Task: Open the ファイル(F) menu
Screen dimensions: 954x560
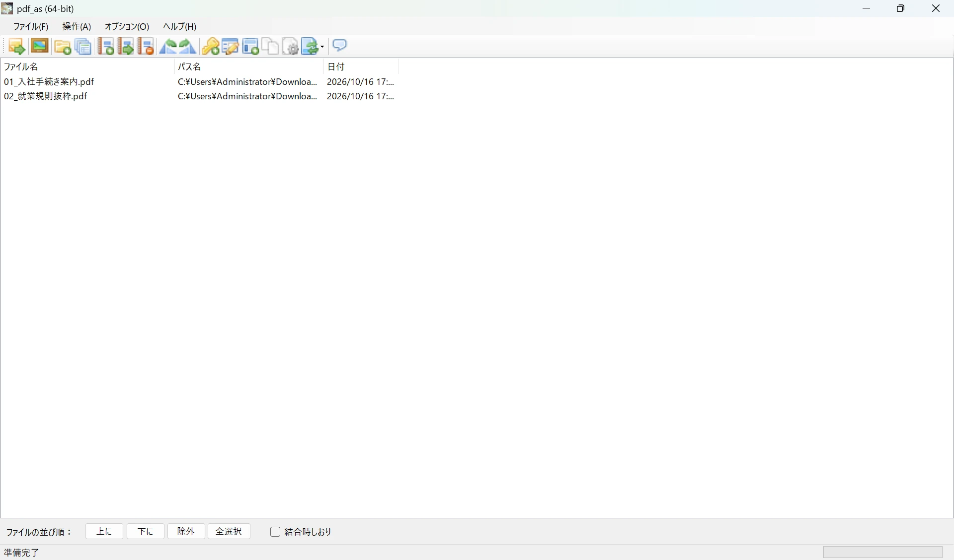Action: [31, 27]
